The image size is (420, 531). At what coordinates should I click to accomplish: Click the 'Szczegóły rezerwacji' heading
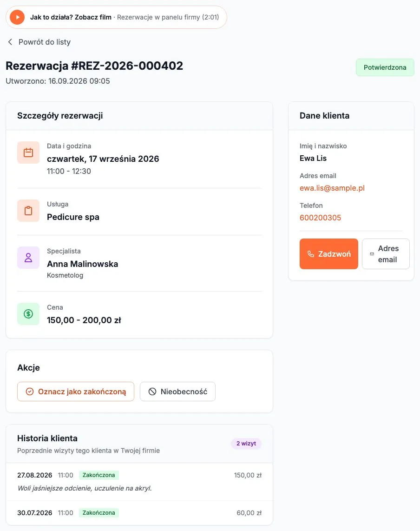coord(60,115)
